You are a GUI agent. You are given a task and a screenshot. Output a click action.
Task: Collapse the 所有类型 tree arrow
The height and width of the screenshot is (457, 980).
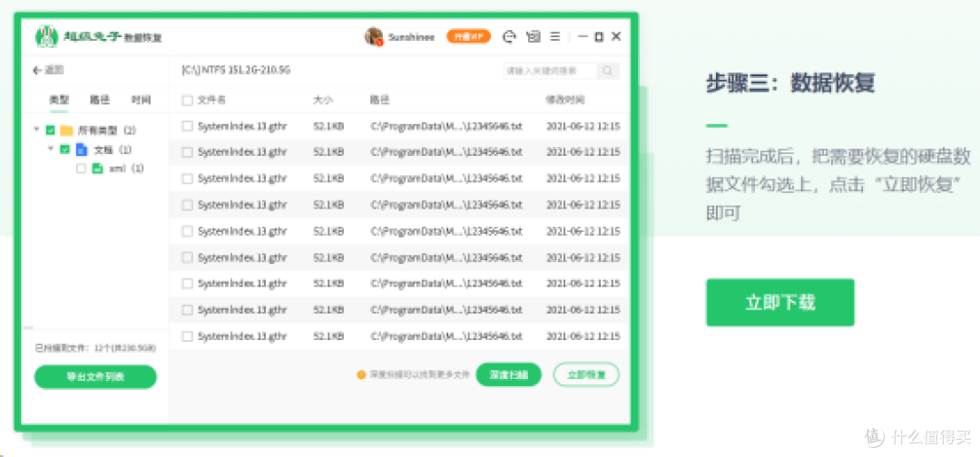37,130
